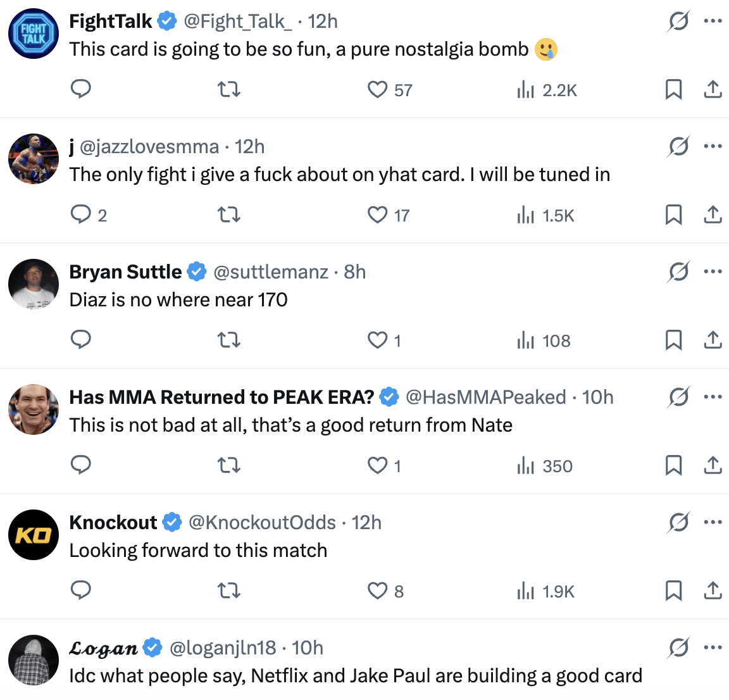Viewport: 729px width, 700px height.
Task: Like the jazzlovesmma tweet
Action: 378,215
